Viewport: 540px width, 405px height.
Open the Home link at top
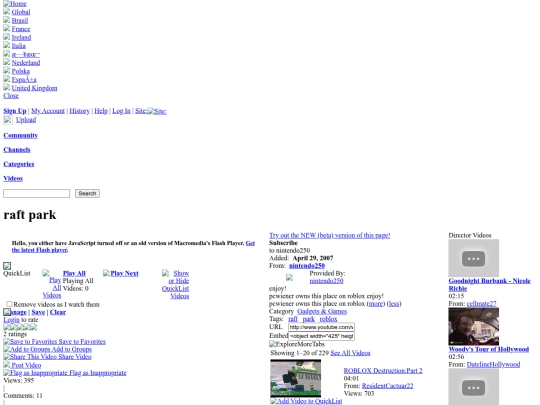click(15, 4)
